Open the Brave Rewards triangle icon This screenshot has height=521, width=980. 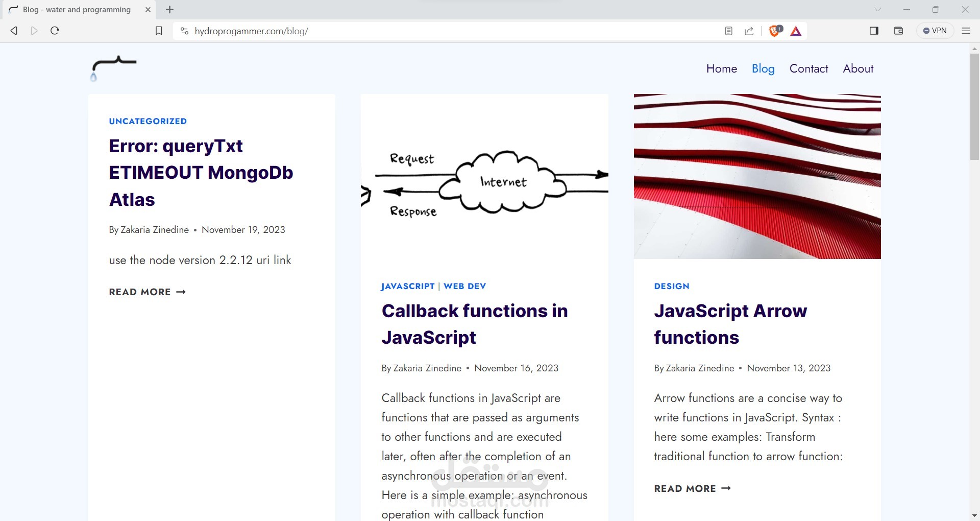(x=796, y=31)
